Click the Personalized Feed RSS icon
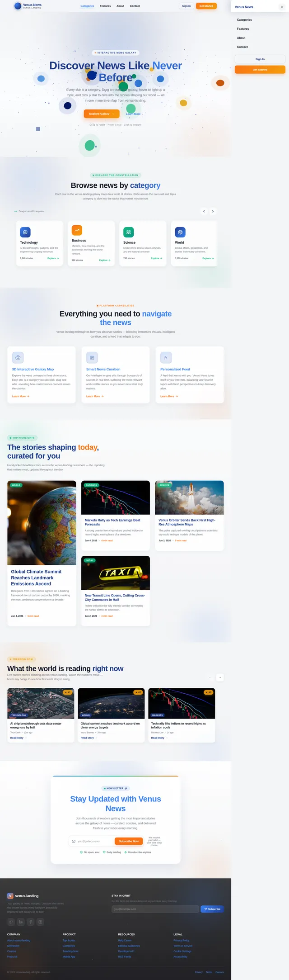Screen dimensions: 289x980 tap(166, 357)
